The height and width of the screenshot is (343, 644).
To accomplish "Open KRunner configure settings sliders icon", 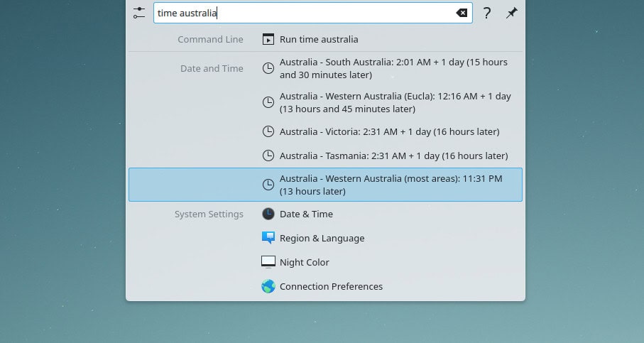I will point(139,13).
